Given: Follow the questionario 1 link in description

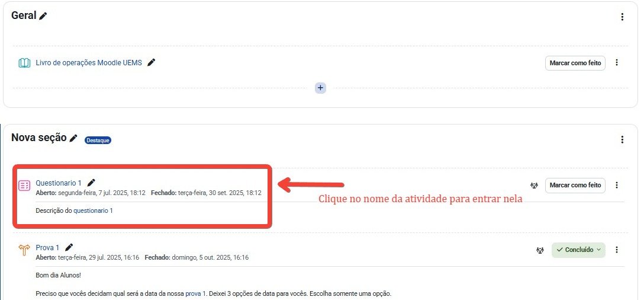Looking at the screenshot, I should click(x=94, y=210).
